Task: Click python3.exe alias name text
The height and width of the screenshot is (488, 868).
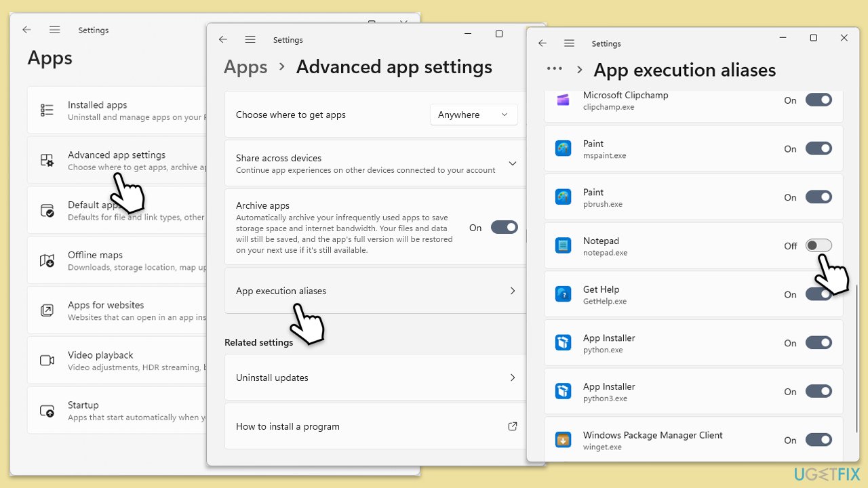Action: tap(605, 399)
